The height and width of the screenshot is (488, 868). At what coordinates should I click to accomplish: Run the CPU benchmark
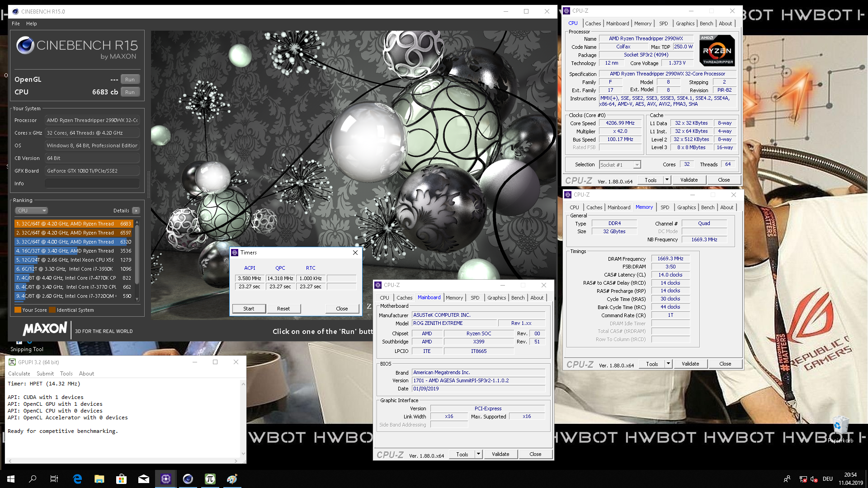click(x=130, y=92)
